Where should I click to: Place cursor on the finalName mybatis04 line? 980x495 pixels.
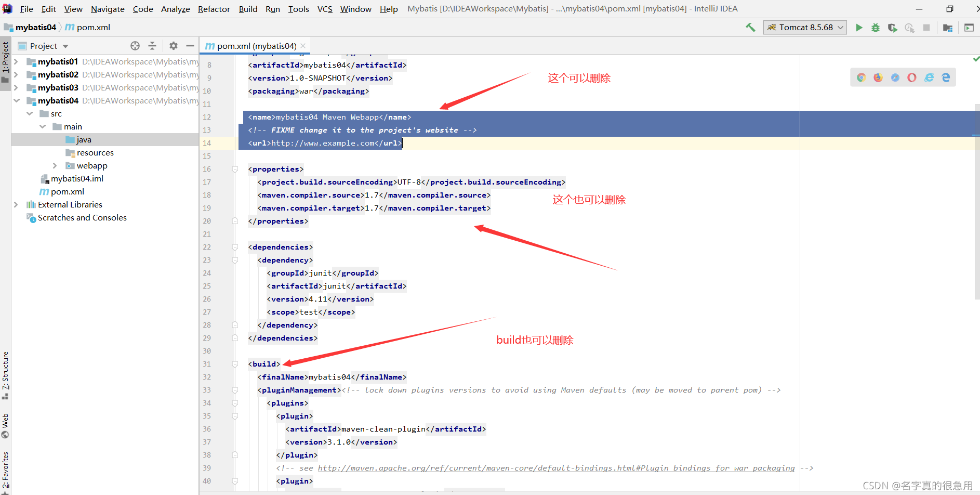[332, 377]
